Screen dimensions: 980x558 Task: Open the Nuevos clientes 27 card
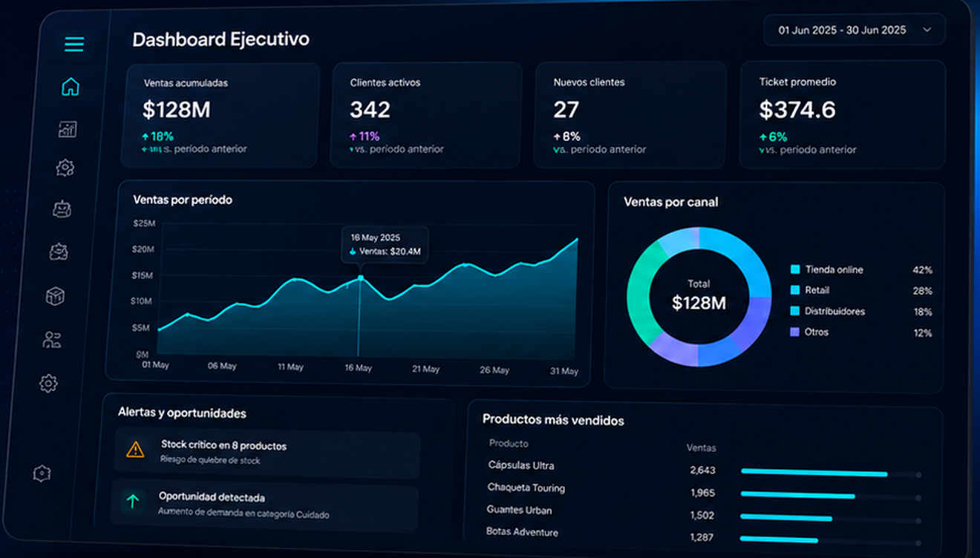pyautogui.click(x=630, y=115)
